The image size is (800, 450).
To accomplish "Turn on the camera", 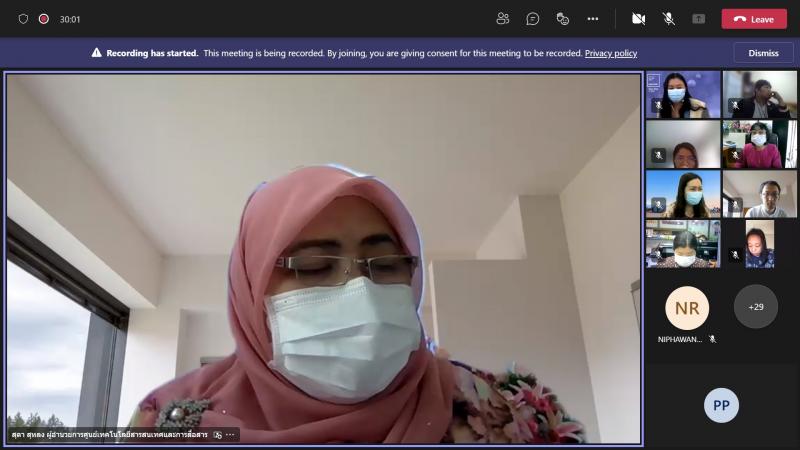I will pyautogui.click(x=638, y=19).
